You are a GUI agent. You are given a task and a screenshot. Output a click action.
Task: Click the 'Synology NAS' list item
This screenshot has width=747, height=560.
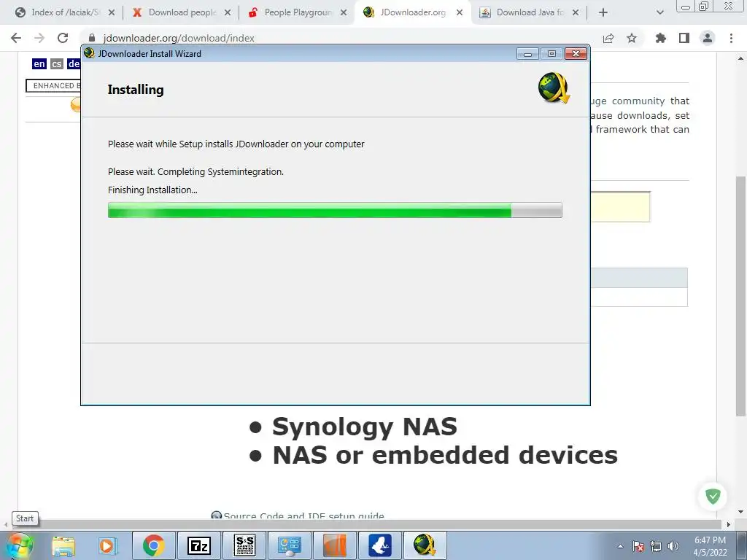pos(365,426)
